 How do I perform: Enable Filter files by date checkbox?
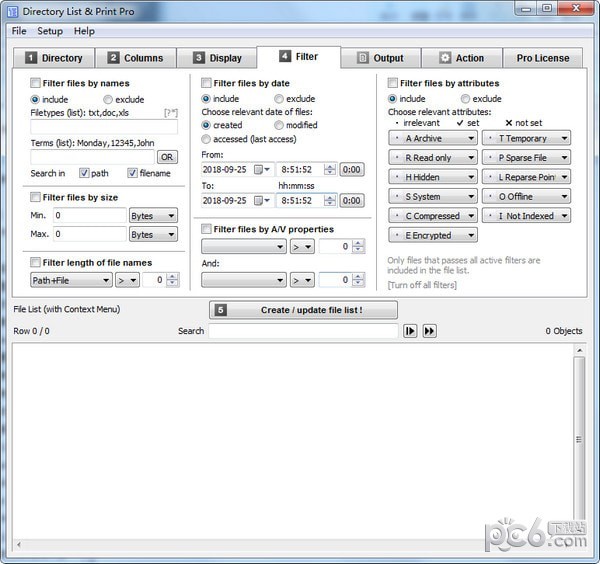pyautogui.click(x=206, y=83)
